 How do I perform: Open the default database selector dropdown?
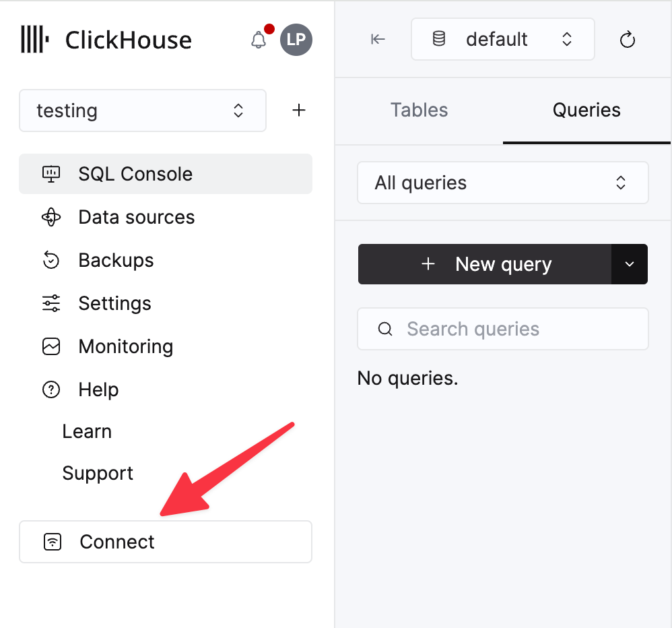tap(502, 39)
